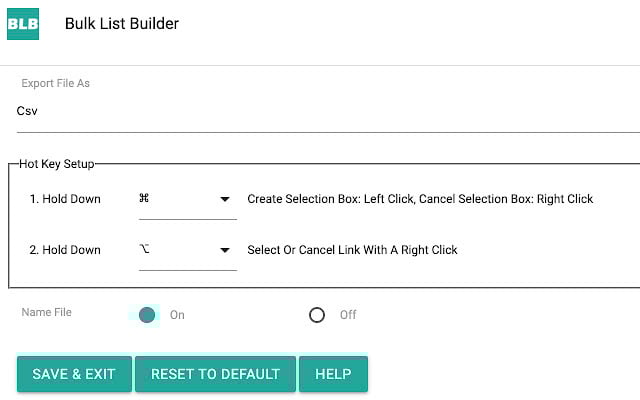The image size is (640, 400).
Task: Turn Name File On
Action: [x=147, y=315]
